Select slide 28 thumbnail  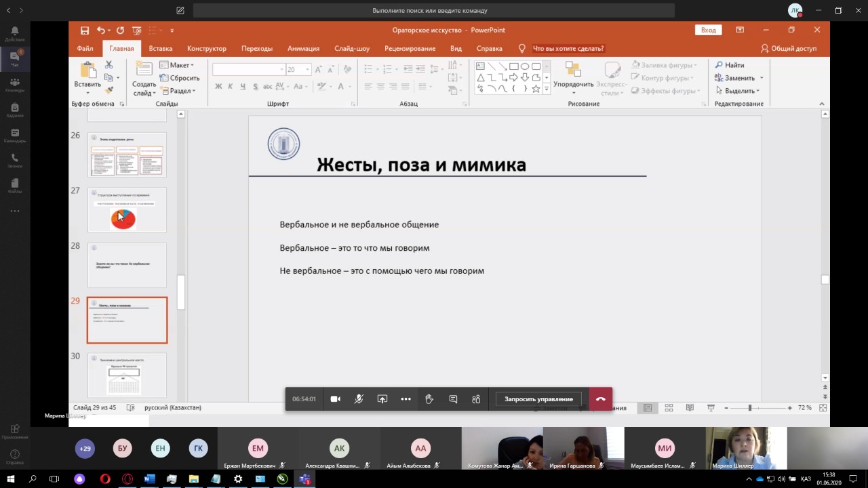pos(127,265)
